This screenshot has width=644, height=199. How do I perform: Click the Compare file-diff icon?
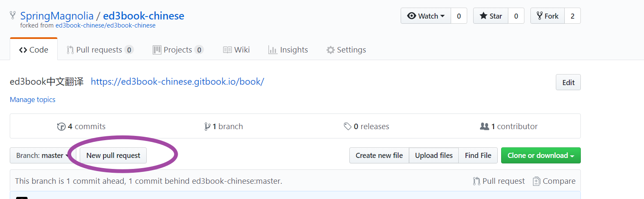click(x=536, y=181)
